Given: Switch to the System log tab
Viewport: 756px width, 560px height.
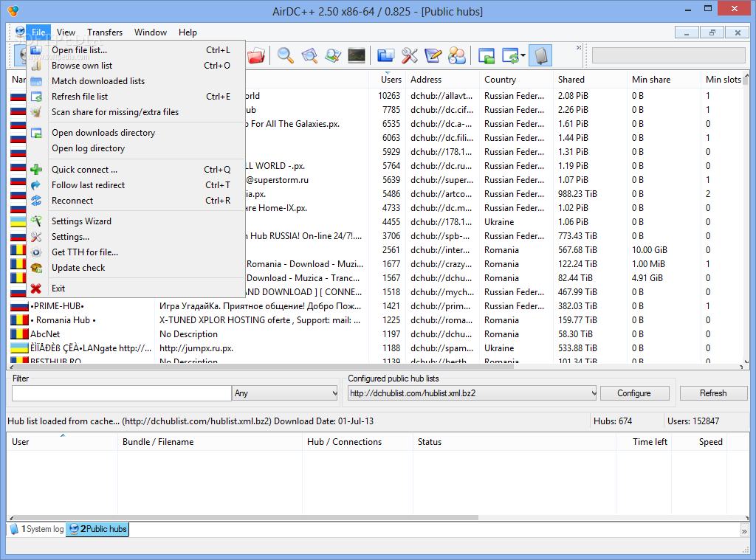Looking at the screenshot, I should point(37,529).
